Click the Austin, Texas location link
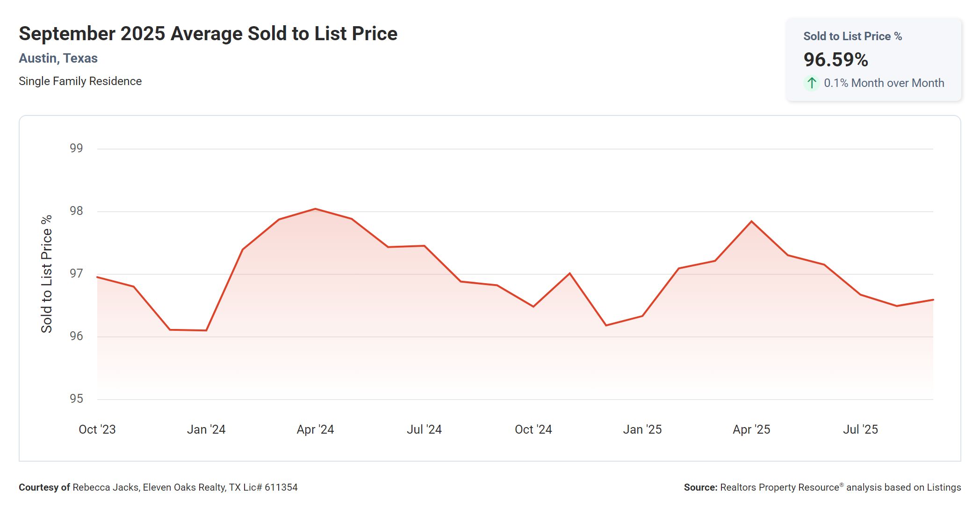This screenshot has height=514, width=980. click(x=58, y=58)
